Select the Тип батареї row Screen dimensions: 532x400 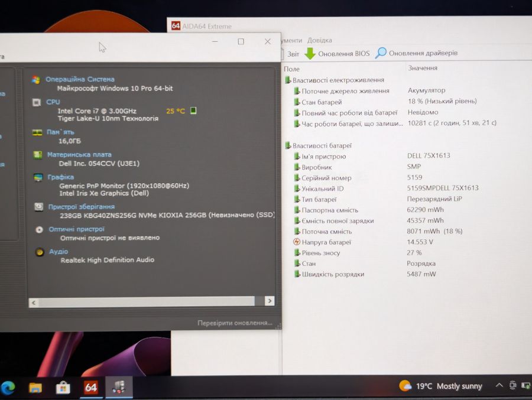click(407, 199)
